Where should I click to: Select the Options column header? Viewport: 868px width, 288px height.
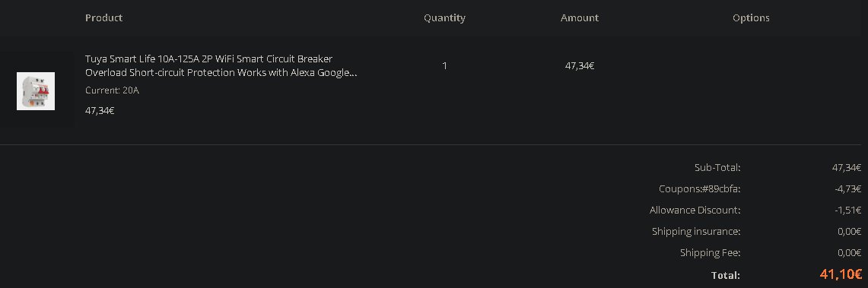(x=751, y=17)
